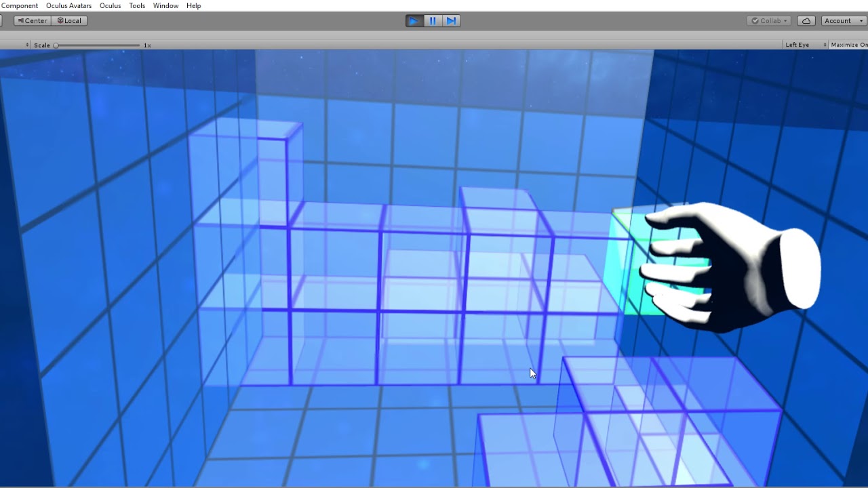The height and width of the screenshot is (488, 868).
Task: Open the Collab dropdown
Action: pyautogui.click(x=770, y=21)
